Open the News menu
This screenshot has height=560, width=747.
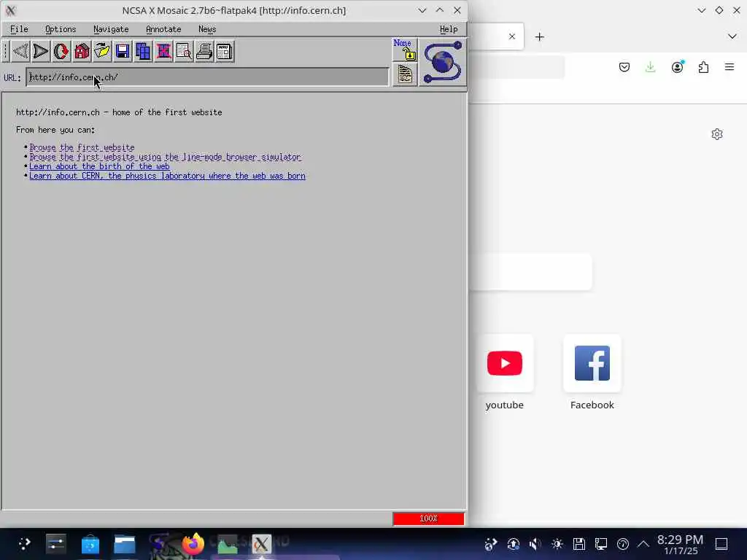207,29
